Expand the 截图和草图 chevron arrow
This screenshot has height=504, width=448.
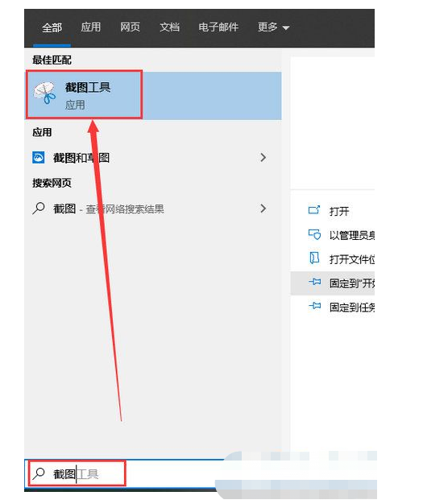(263, 158)
